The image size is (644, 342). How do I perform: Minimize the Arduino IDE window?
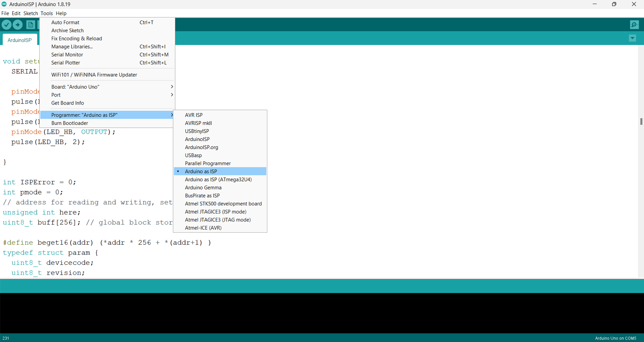pyautogui.click(x=595, y=4)
